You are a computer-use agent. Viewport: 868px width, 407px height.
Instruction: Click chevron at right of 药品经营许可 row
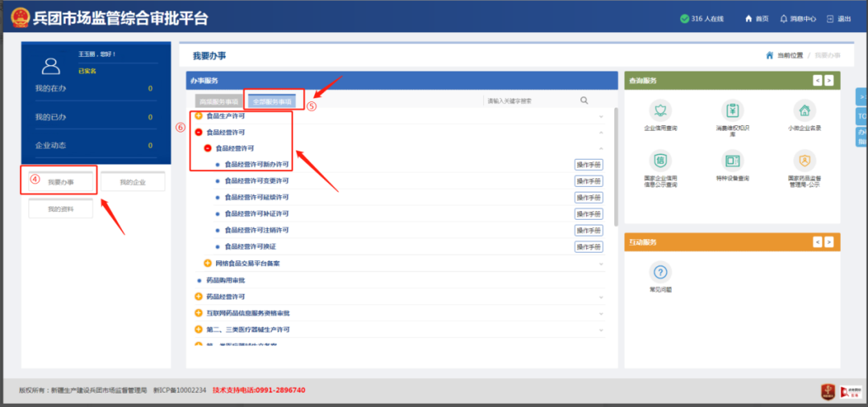click(601, 298)
